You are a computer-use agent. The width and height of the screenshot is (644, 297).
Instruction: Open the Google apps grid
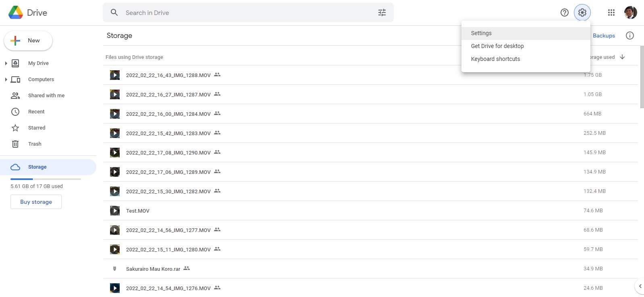[611, 13]
